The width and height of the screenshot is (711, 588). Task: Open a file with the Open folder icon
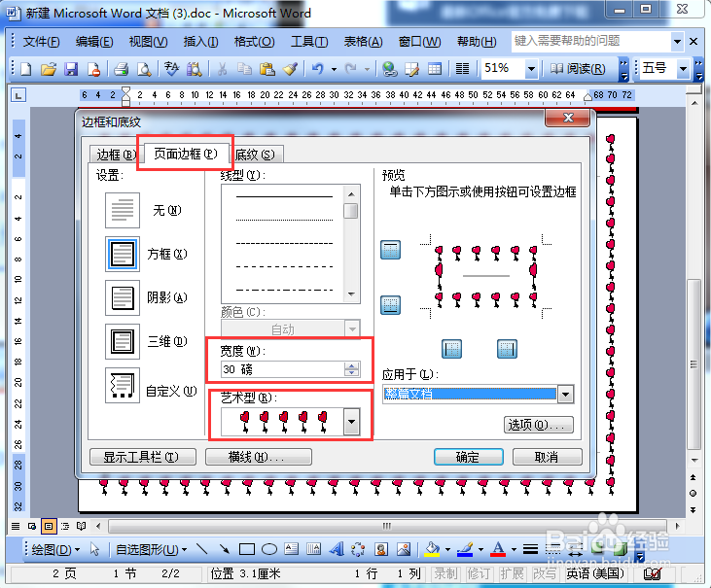click(x=48, y=69)
